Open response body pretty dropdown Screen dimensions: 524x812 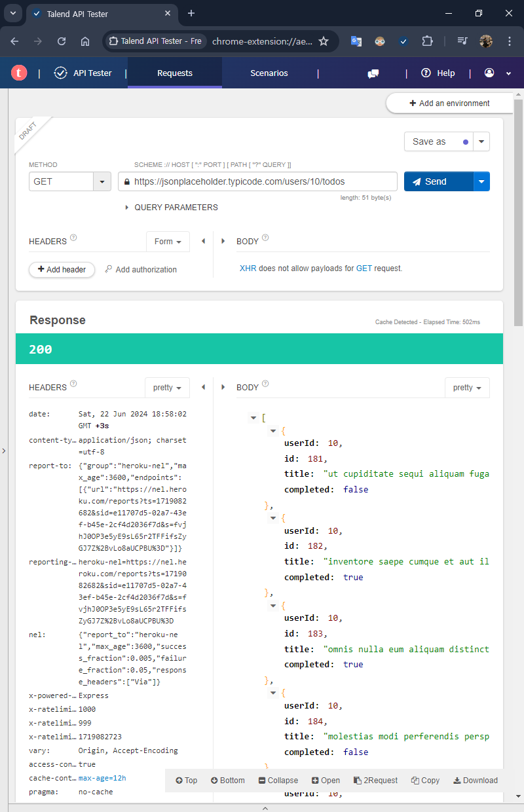coord(467,388)
